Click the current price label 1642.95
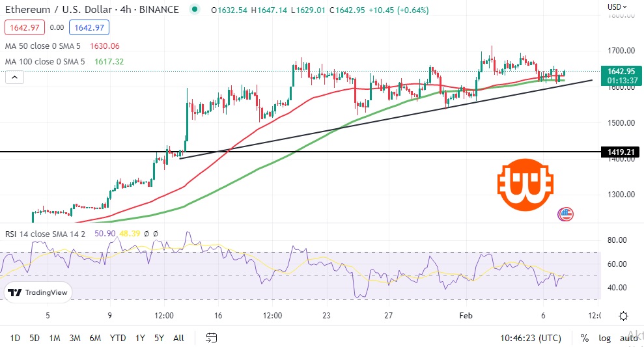This screenshot has width=644, height=347. pyautogui.click(x=621, y=72)
